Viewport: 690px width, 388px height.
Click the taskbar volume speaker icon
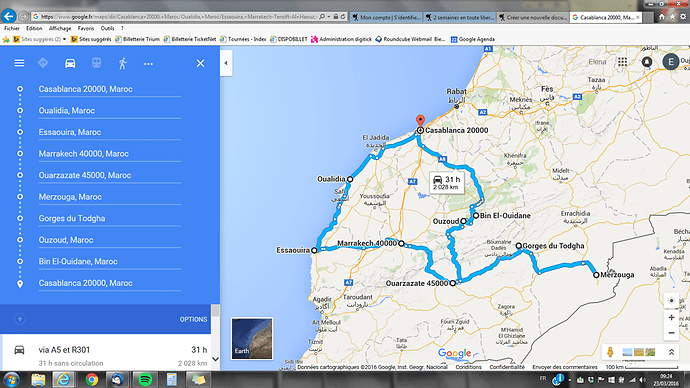[x=642, y=380]
